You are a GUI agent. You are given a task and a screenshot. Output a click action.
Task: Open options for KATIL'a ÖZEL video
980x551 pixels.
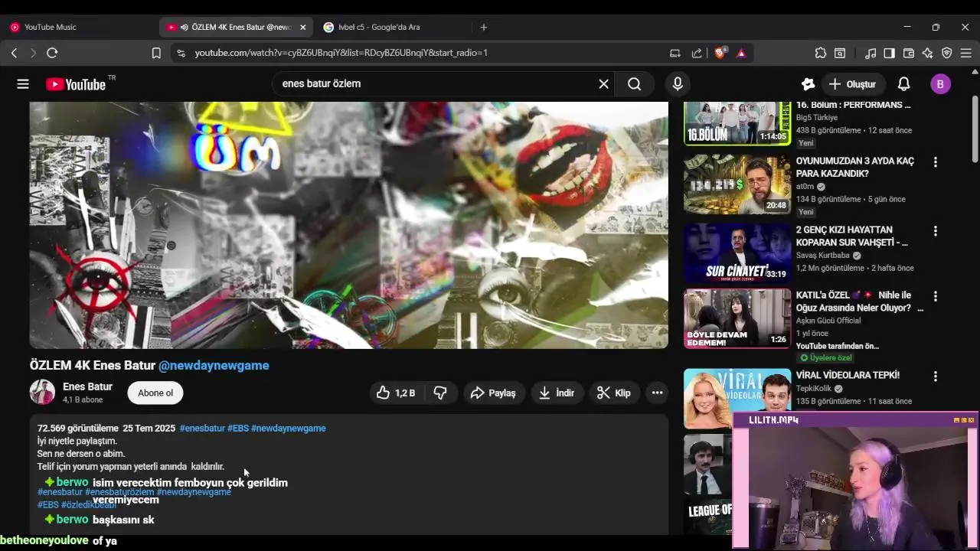[935, 296]
